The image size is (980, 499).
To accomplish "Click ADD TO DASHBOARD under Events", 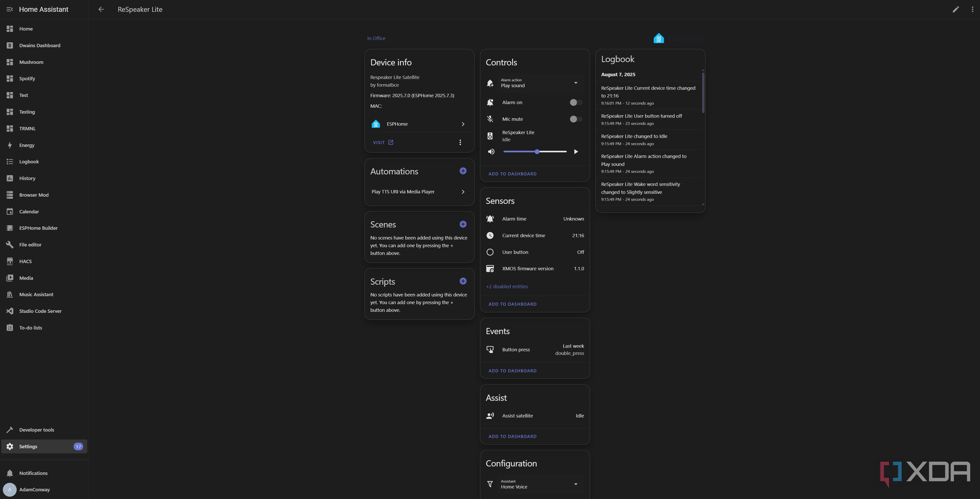I will pos(512,371).
